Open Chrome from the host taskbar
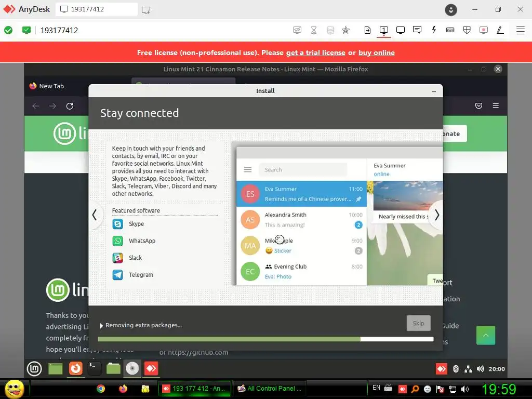Screen dimensions: 532x399 coord(101,389)
